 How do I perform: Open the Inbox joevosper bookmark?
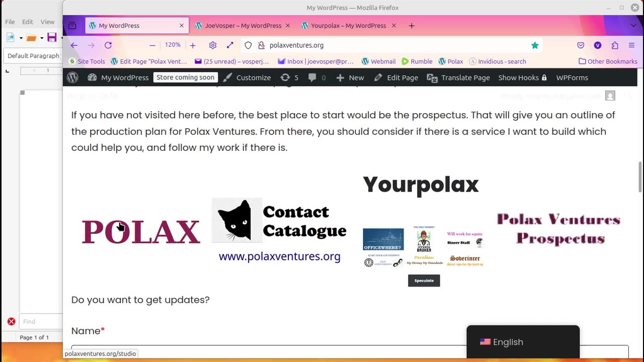[316, 61]
